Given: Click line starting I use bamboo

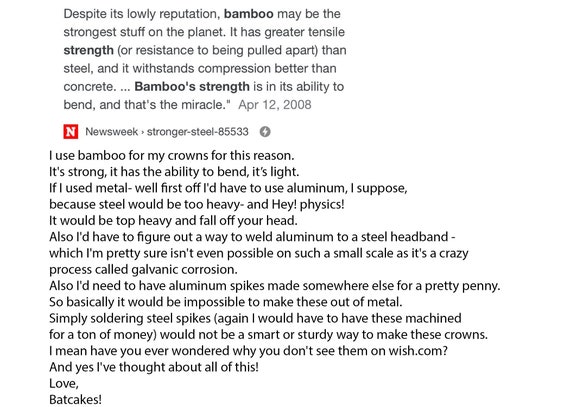Looking at the screenshot, I should pos(172,156).
